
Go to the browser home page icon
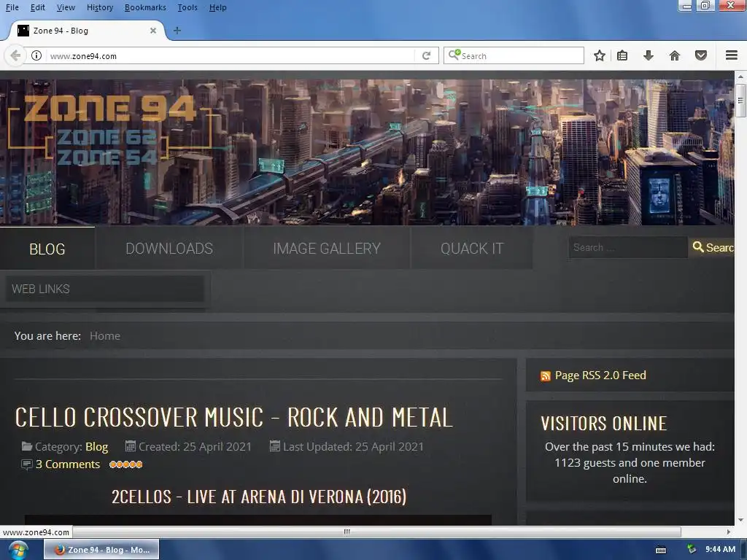pos(675,55)
